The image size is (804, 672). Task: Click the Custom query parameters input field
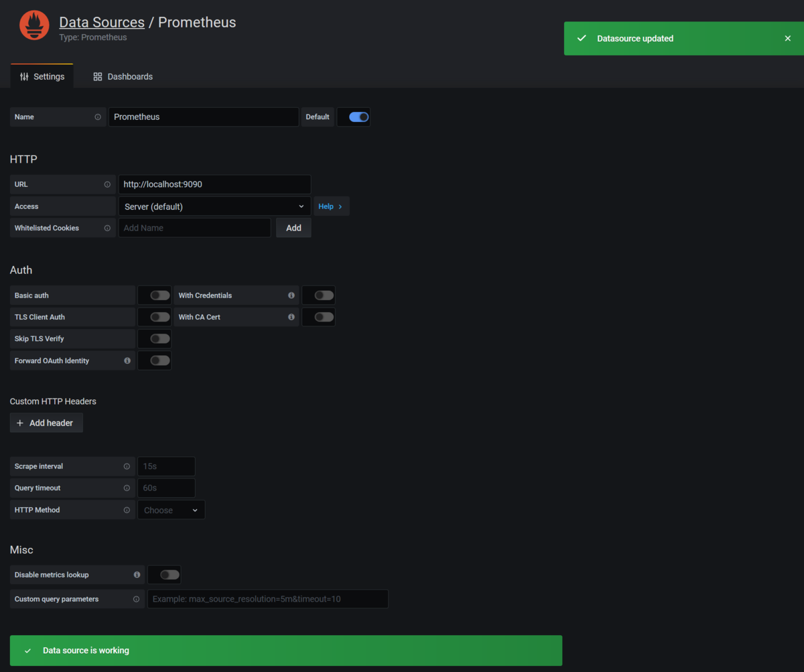[267, 599]
